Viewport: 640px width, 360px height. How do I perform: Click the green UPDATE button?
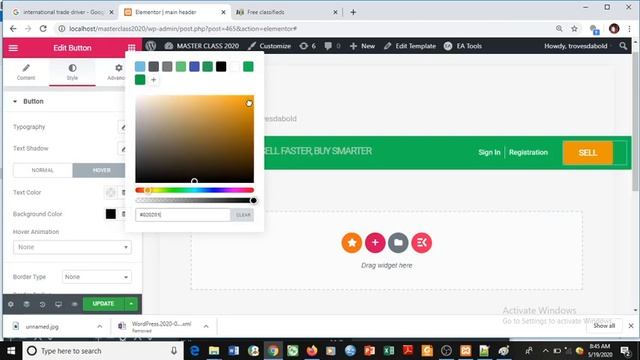click(103, 304)
